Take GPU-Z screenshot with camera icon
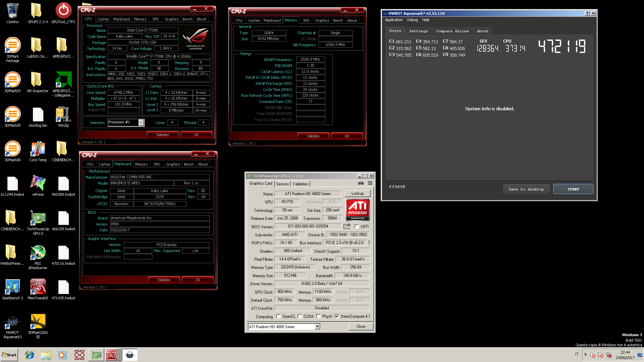Screen dimensions: 644x362 click(361, 183)
